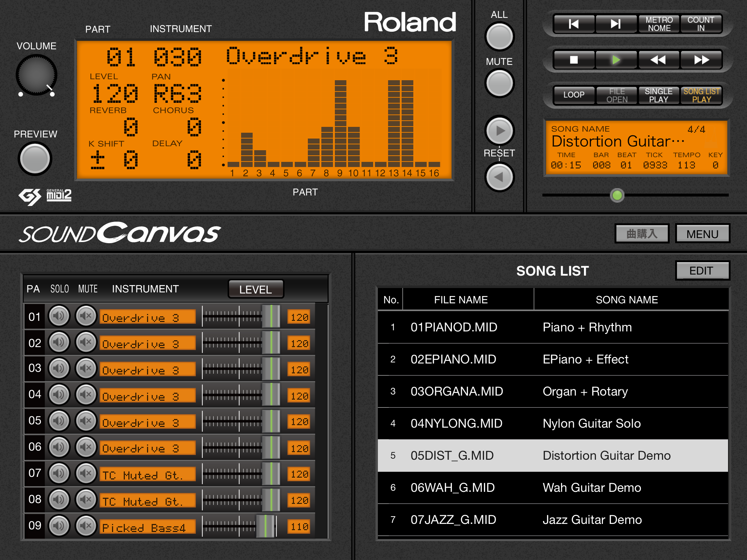Mute part 09 Picked Bass4
Screen dimensions: 747x560
(86, 526)
